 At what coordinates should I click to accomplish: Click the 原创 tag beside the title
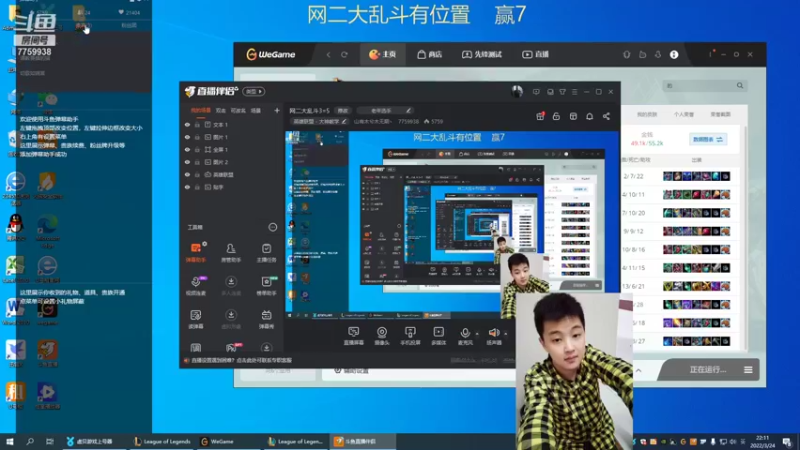(342, 110)
